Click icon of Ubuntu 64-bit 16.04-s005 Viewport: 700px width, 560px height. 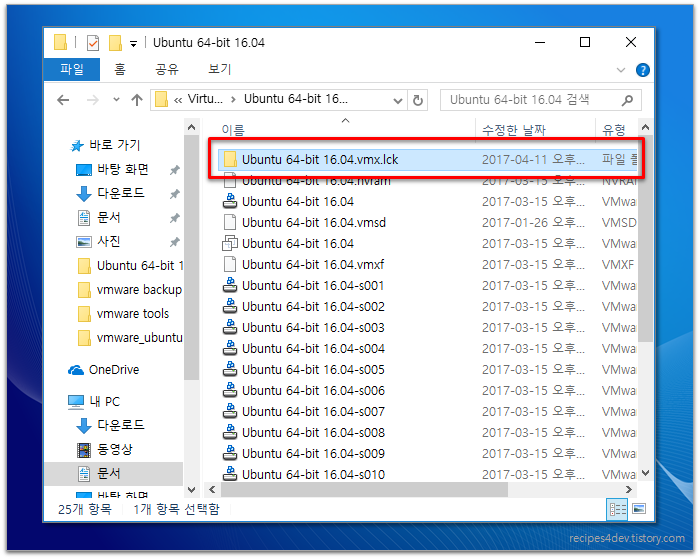coord(230,369)
